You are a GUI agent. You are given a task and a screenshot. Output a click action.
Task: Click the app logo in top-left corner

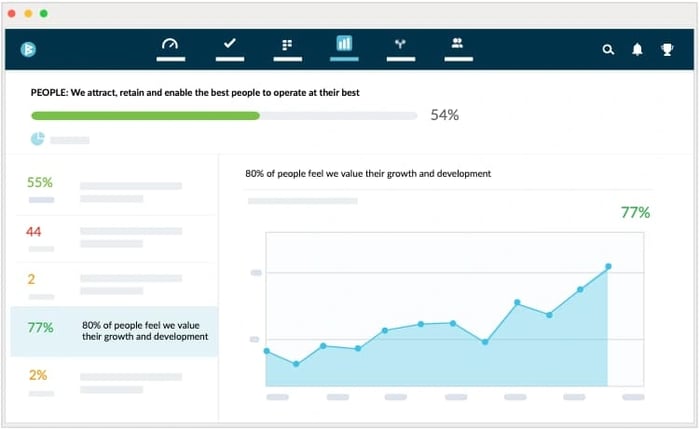[x=28, y=48]
